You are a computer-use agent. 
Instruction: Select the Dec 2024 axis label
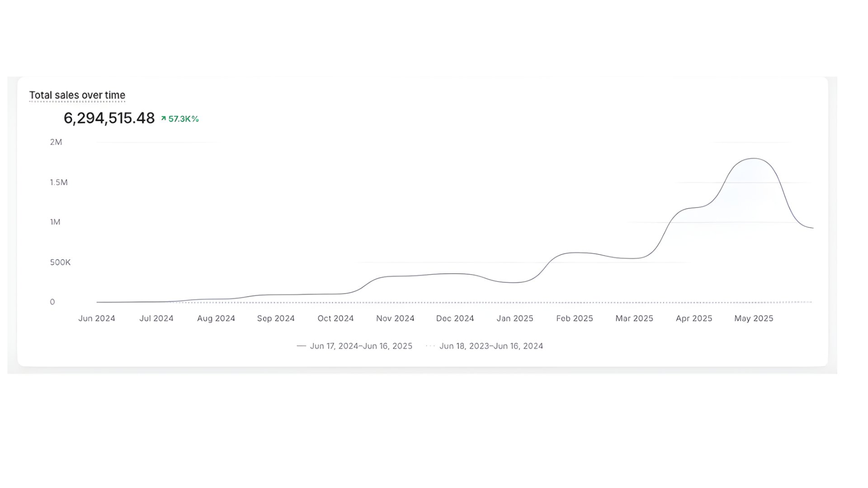pos(455,318)
